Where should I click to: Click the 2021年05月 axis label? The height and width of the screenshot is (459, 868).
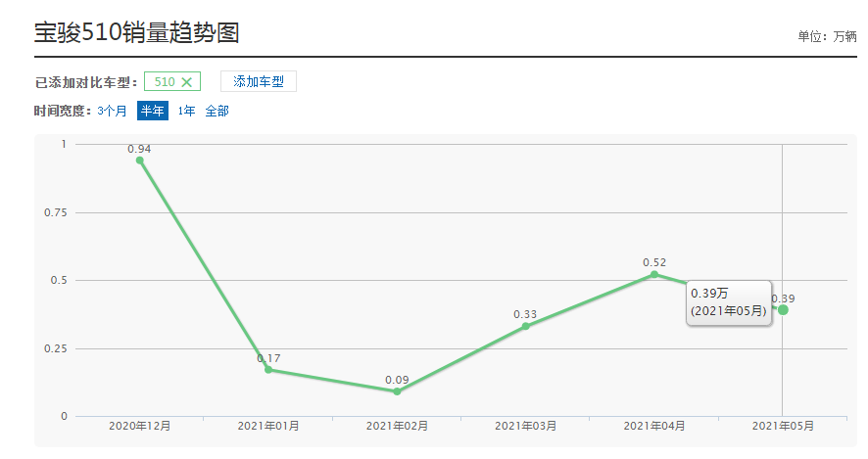(x=783, y=426)
